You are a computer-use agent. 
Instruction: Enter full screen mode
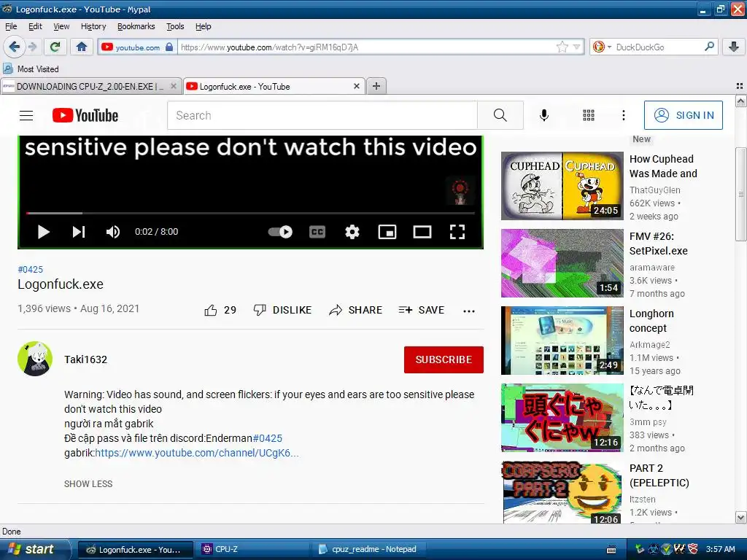click(x=457, y=232)
